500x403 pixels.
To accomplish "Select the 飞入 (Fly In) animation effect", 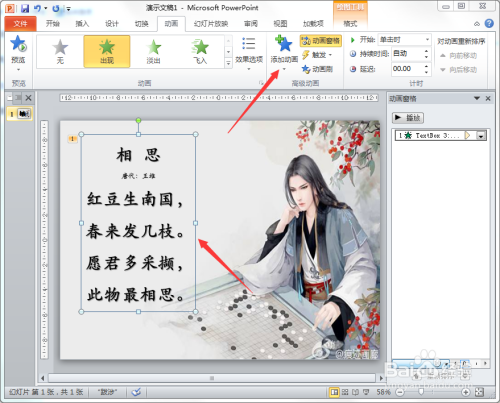I will (x=200, y=52).
